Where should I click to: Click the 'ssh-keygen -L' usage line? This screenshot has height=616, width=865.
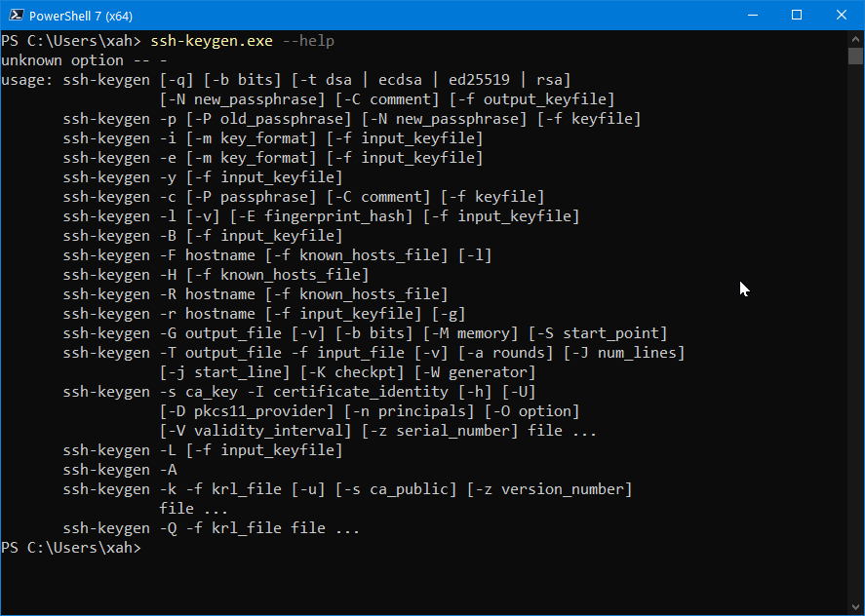coord(203,450)
